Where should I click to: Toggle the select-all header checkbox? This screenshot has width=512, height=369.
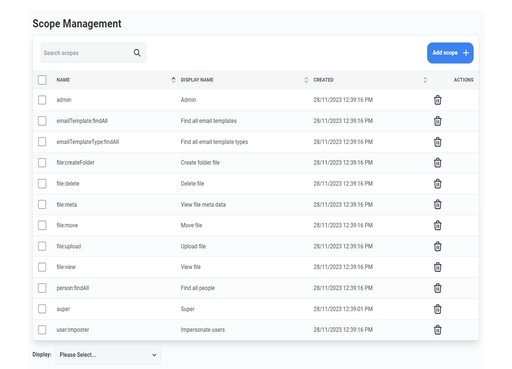[x=42, y=80]
